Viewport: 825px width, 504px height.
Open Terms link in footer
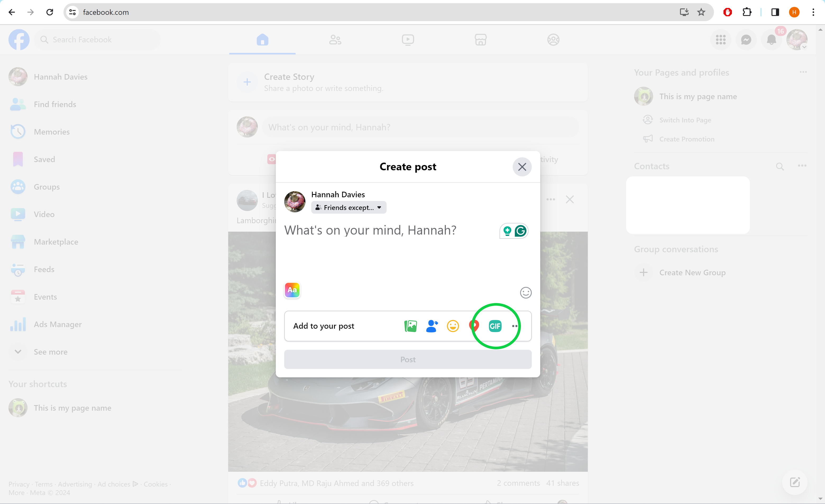[x=44, y=484]
